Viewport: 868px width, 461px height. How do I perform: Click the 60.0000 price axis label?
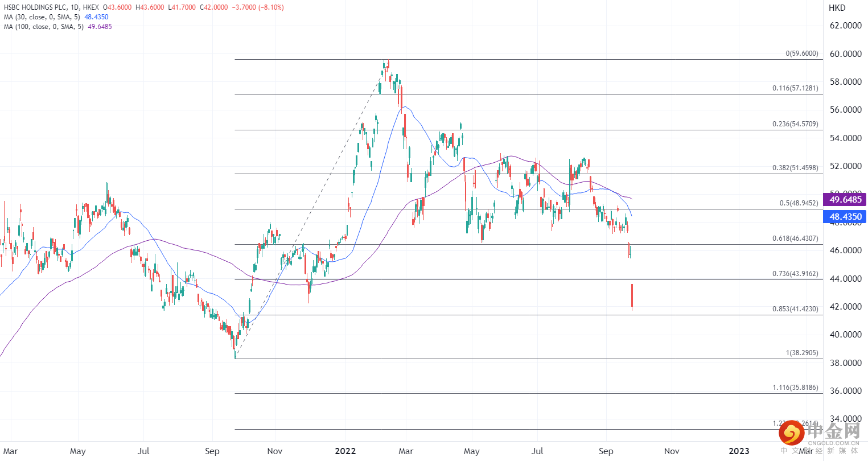845,54
